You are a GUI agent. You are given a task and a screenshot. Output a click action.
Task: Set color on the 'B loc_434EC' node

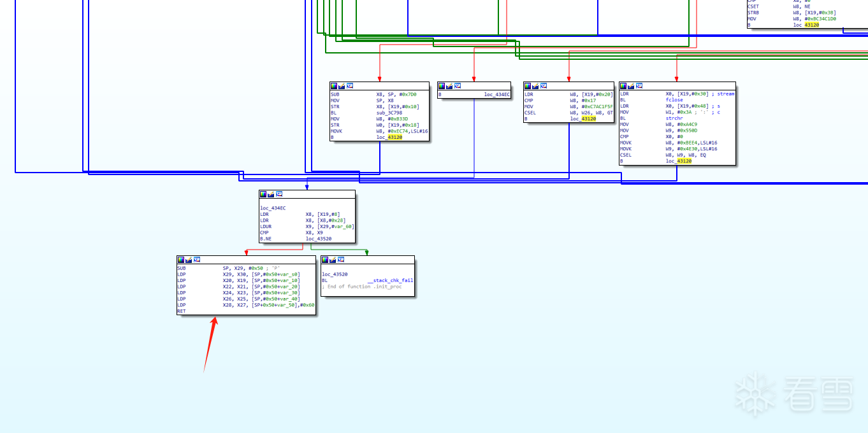point(442,85)
